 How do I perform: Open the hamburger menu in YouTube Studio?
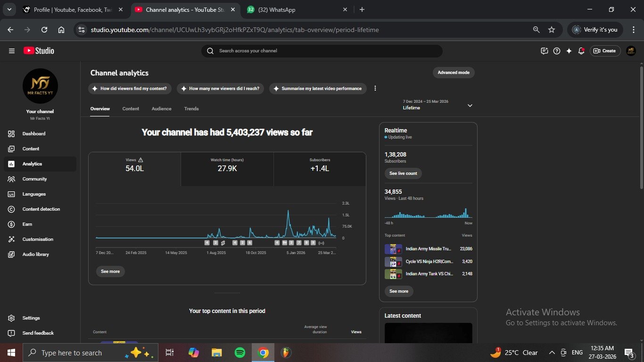click(x=12, y=51)
